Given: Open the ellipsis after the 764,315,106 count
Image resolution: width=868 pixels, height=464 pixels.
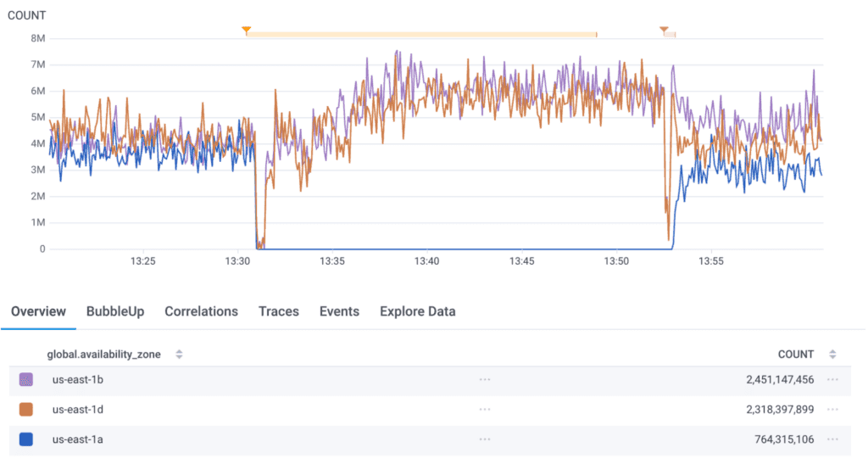Looking at the screenshot, I should 832,439.
